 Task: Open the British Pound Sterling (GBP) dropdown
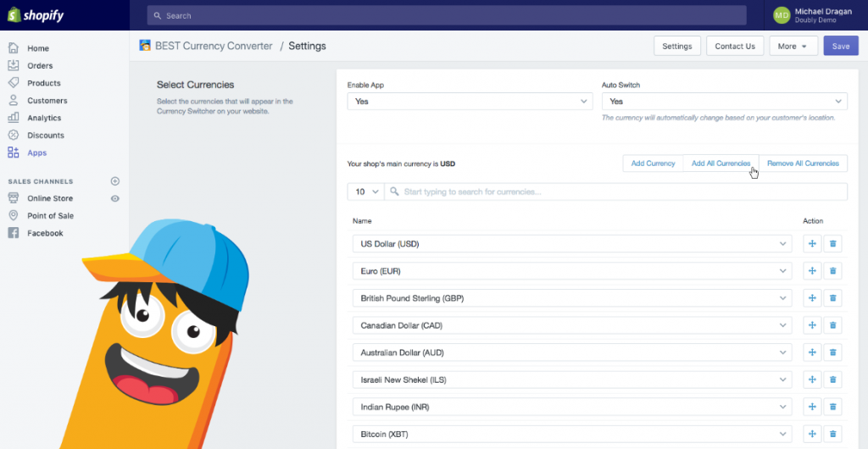[572, 298]
